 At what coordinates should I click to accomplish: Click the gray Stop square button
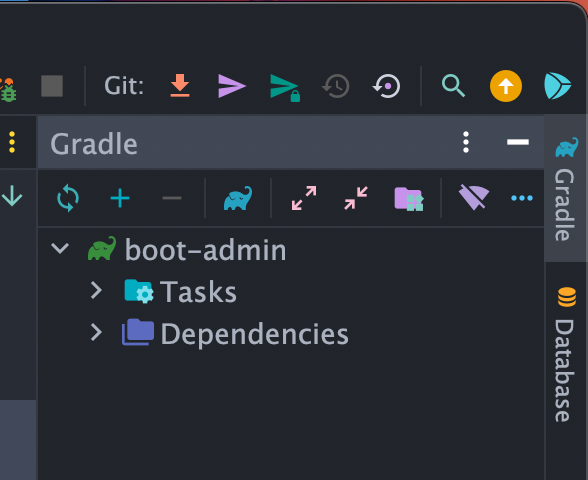click(52, 86)
